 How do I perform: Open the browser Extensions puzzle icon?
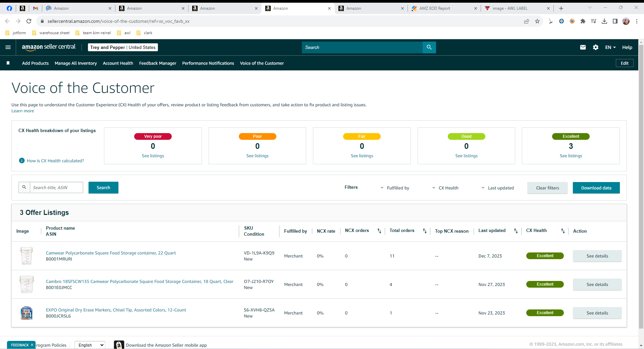[583, 21]
